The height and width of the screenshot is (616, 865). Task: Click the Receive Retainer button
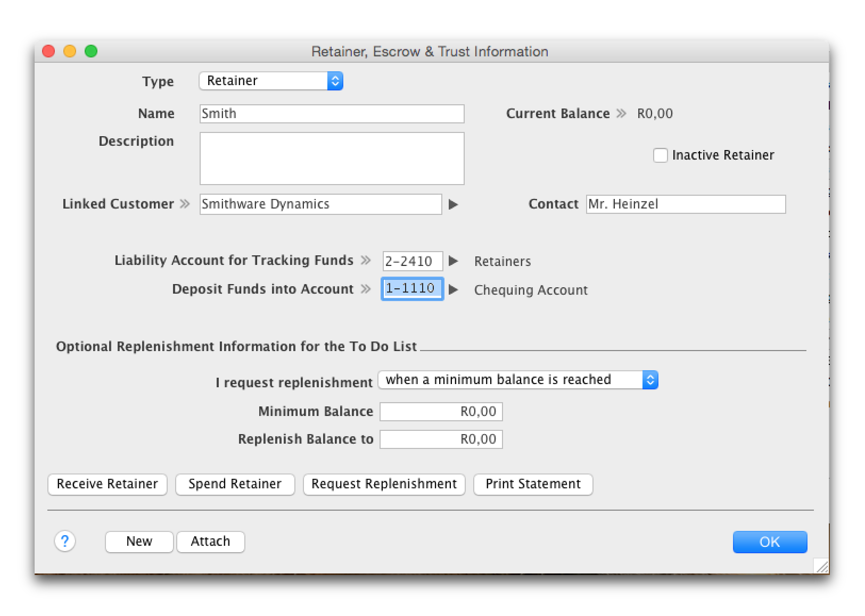coord(108,484)
